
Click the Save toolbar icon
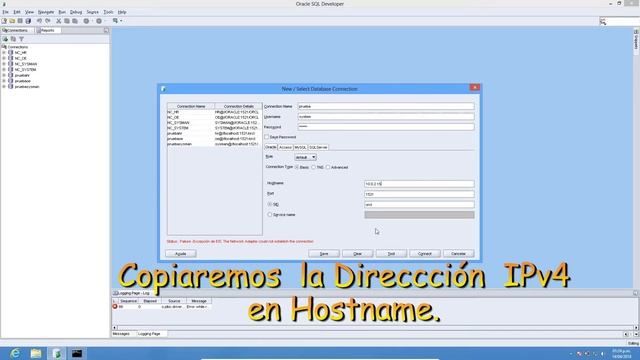(20, 21)
